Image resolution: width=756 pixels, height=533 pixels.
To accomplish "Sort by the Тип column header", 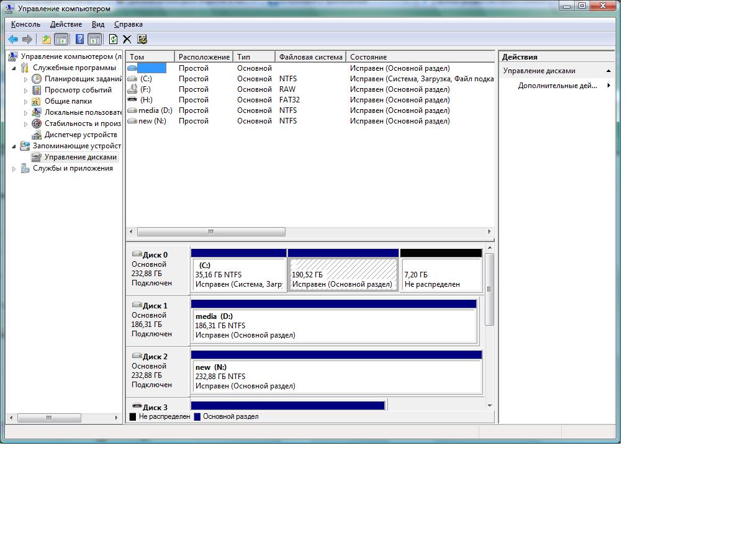I will (254, 57).
